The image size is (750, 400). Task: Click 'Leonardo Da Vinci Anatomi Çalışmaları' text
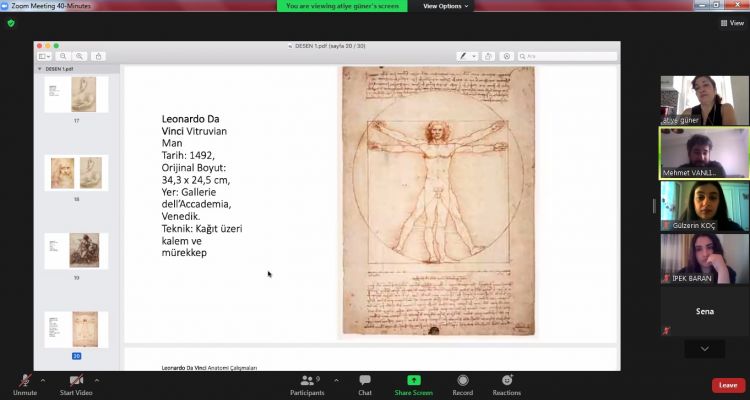pos(209,367)
